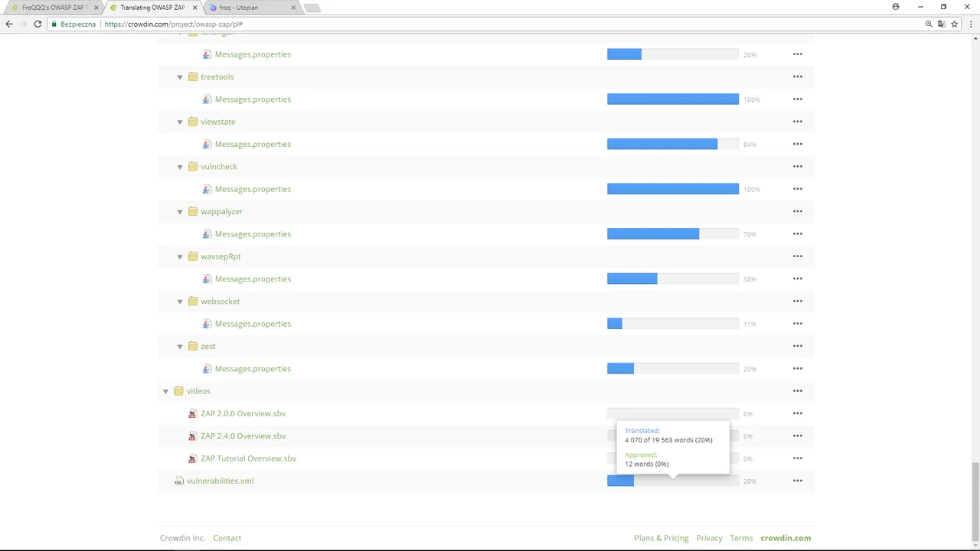This screenshot has width=980, height=551.
Task: Click the file icon of ZAP 2.0.0 Overview.sbv
Action: [x=192, y=413]
